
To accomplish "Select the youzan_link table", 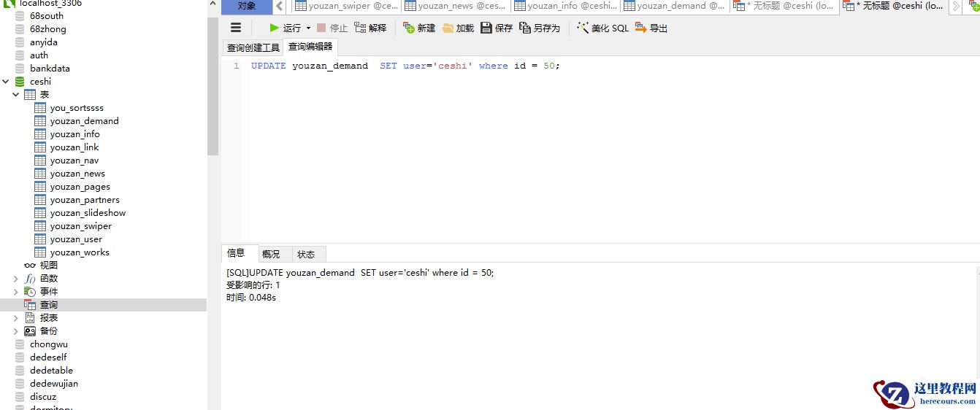I will click(74, 147).
